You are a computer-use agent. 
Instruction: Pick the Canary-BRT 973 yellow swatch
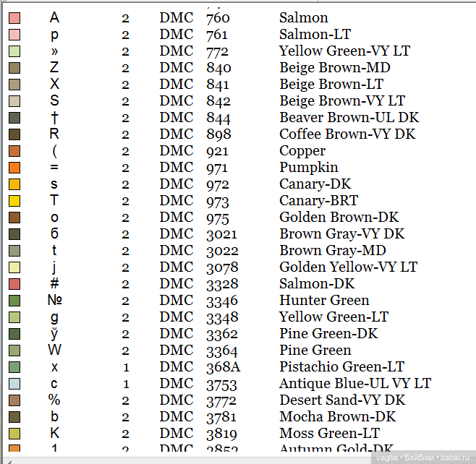click(x=14, y=201)
